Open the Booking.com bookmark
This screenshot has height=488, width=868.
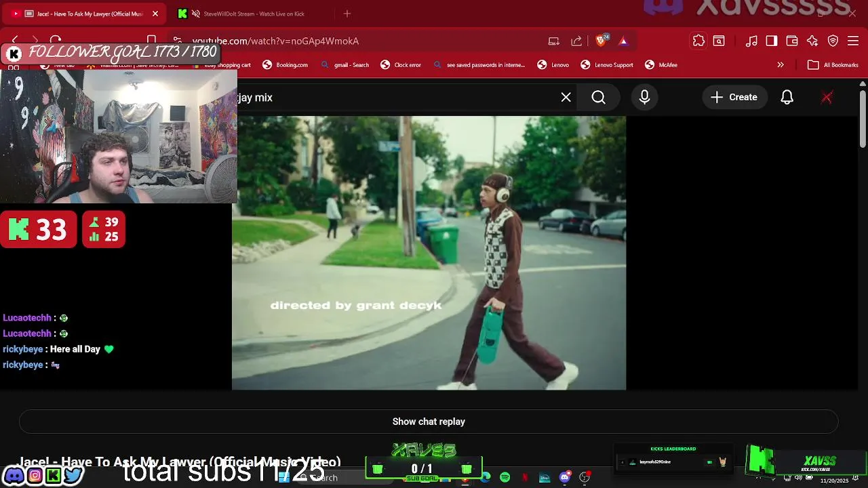pos(285,65)
